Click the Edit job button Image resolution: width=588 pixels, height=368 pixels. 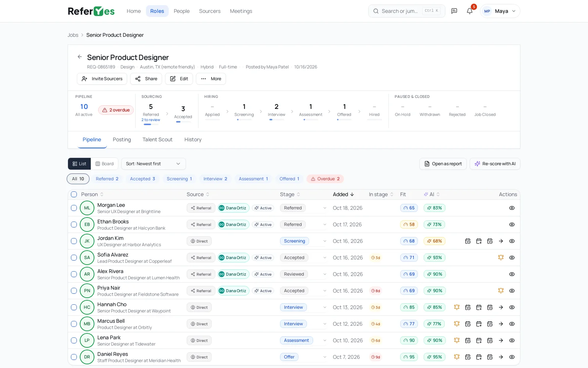click(179, 79)
